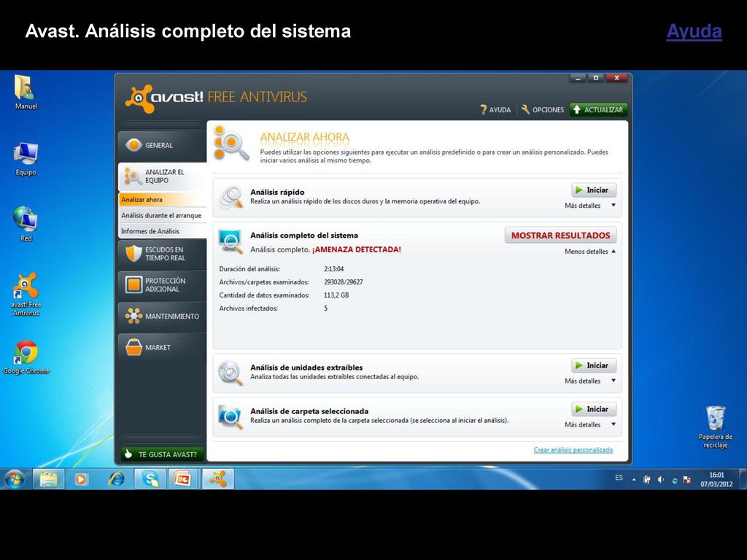Image resolution: width=747 pixels, height=560 pixels.
Task: Click the network tray icon
Action: [x=673, y=480]
